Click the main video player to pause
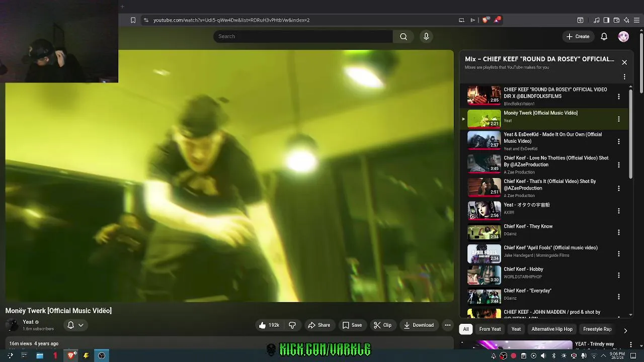This screenshot has width=644, height=362. [x=229, y=176]
